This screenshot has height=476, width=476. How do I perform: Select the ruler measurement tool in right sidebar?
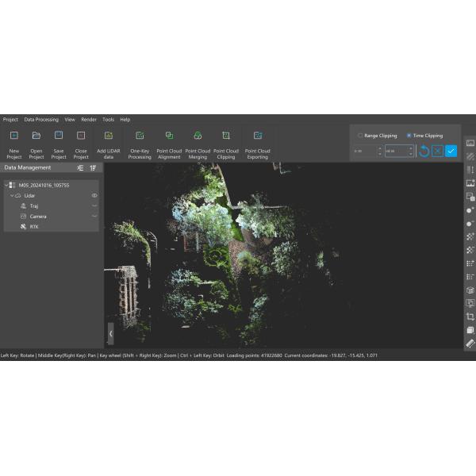pos(470,344)
